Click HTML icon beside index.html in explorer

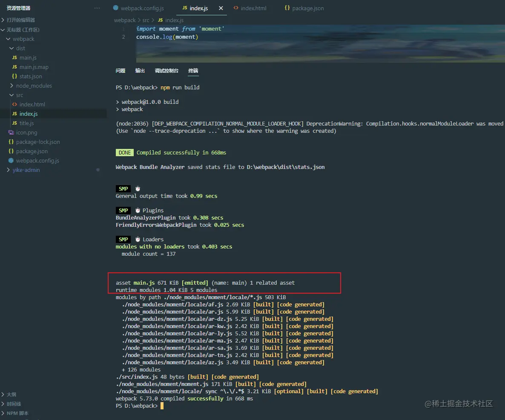click(14, 104)
